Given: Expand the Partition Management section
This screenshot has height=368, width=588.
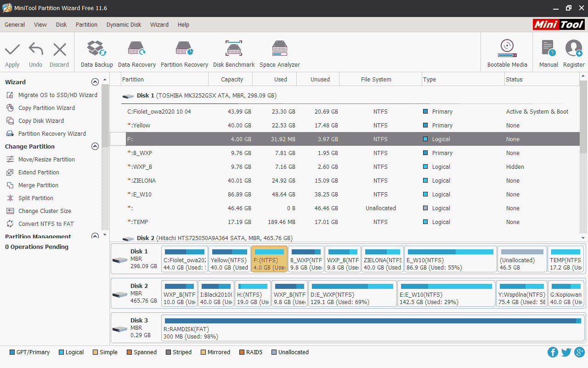Looking at the screenshot, I should [95, 236].
